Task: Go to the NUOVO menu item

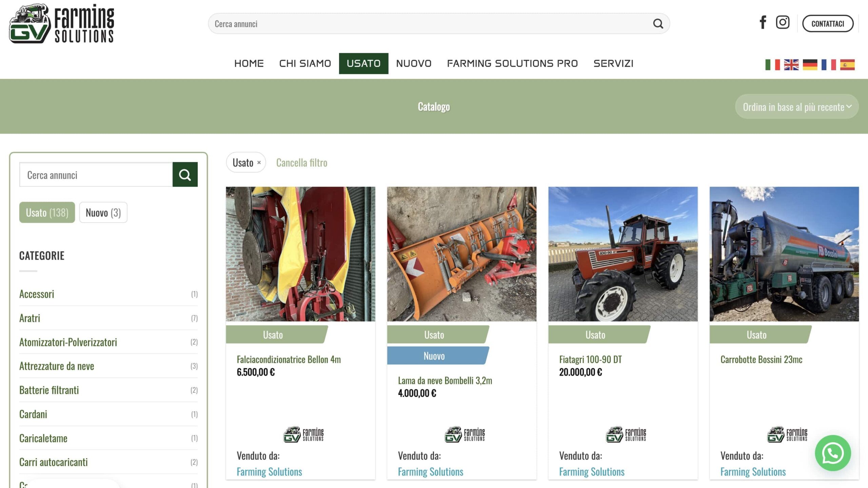Action: 414,63
